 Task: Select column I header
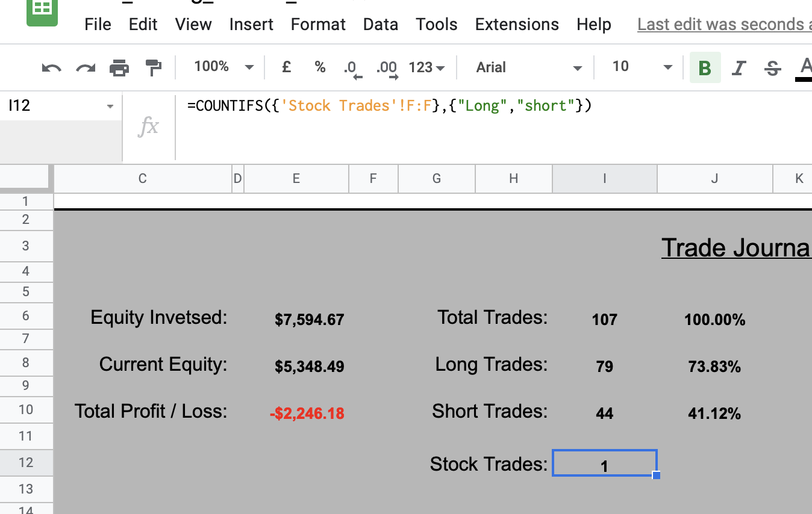tap(605, 178)
